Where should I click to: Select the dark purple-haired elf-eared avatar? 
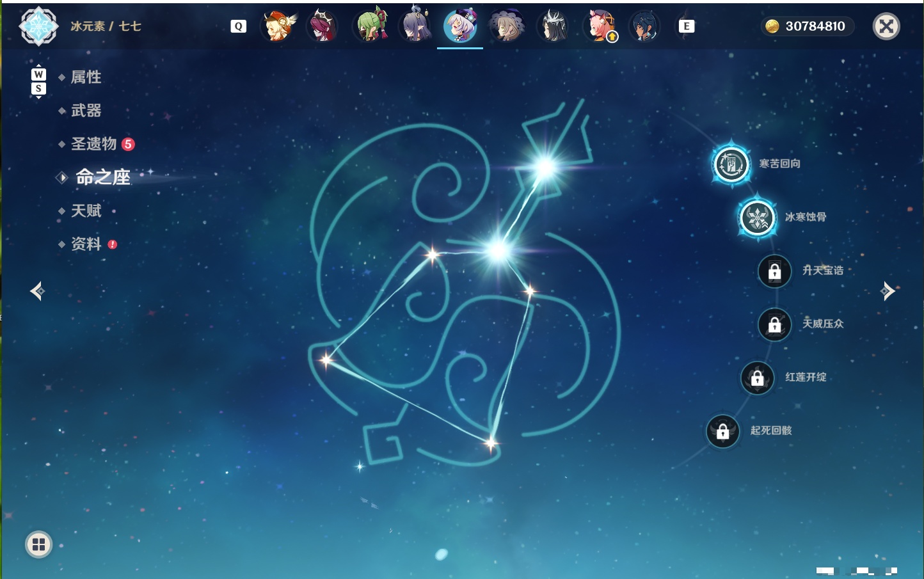416,26
